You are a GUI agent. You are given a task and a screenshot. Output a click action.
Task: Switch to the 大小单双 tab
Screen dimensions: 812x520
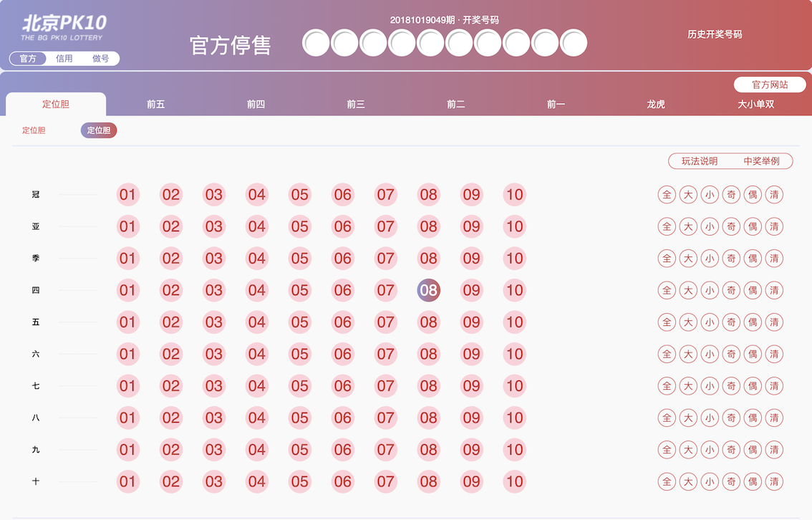click(x=755, y=104)
